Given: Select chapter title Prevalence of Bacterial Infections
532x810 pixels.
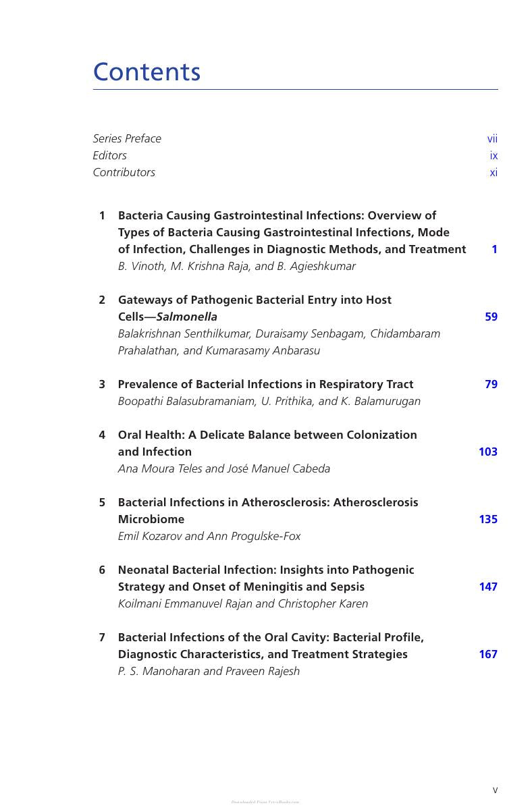Looking at the screenshot, I should [265, 384].
